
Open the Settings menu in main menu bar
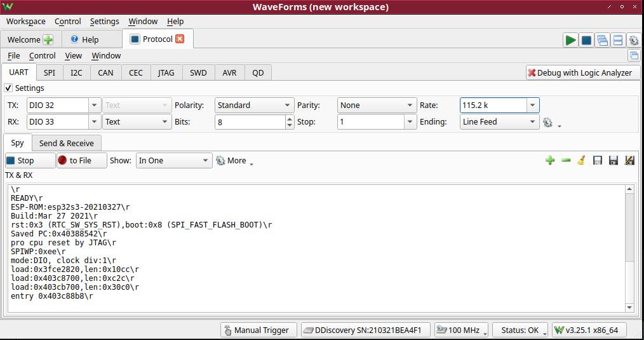(x=104, y=22)
